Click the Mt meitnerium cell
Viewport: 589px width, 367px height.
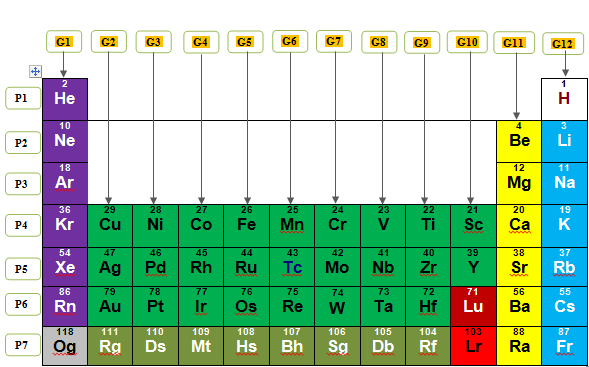(201, 346)
